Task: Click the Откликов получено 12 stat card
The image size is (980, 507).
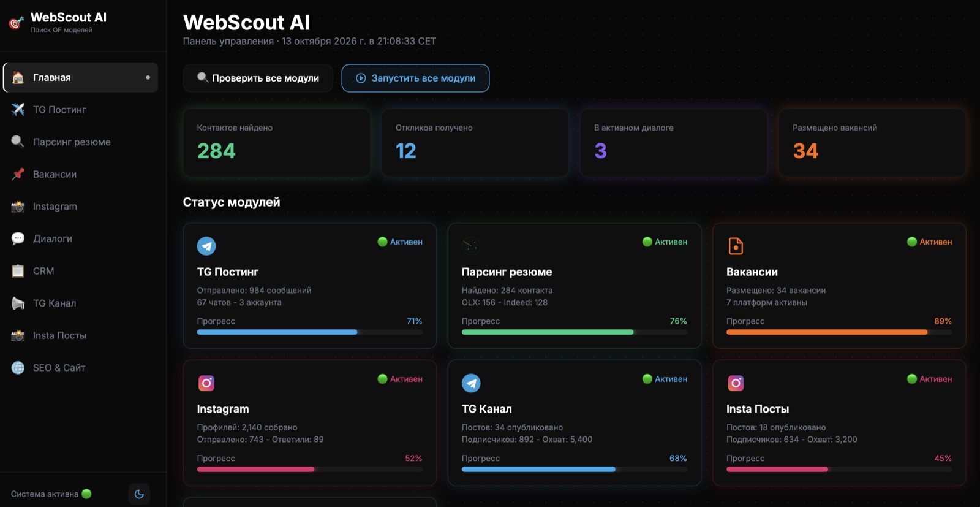Action: [x=475, y=143]
